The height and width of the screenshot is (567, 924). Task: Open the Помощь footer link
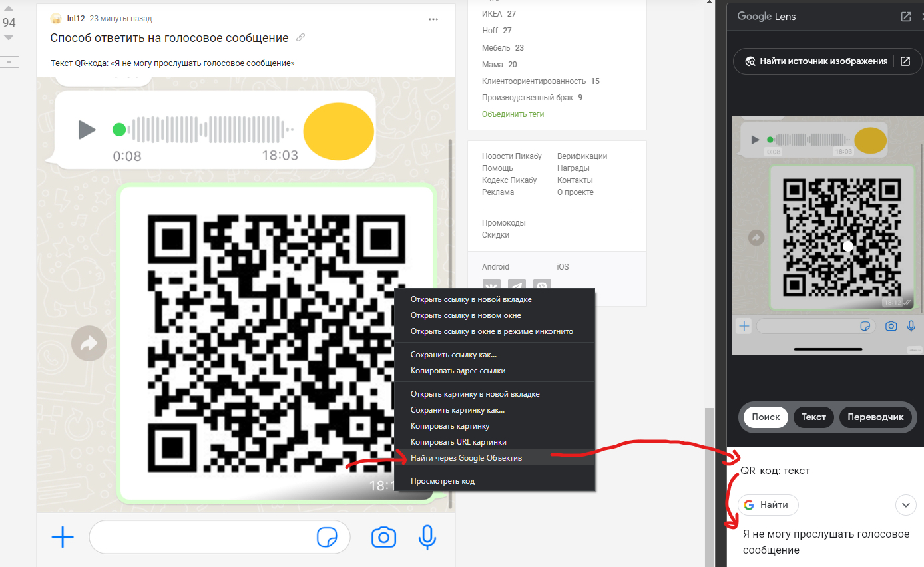[497, 168]
